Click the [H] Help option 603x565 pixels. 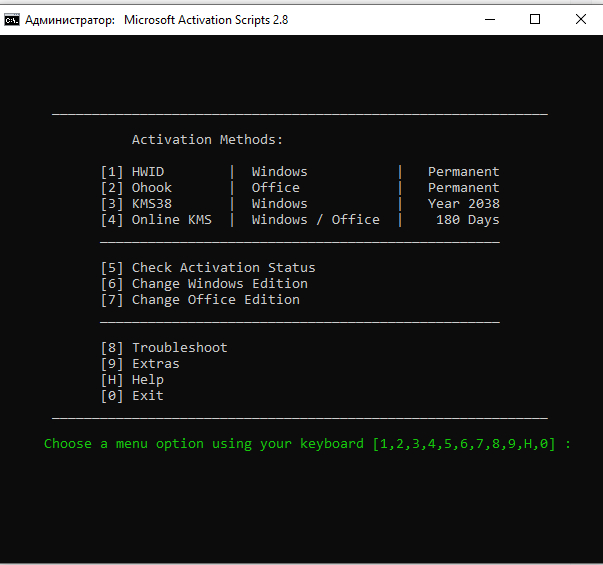[x=133, y=380]
